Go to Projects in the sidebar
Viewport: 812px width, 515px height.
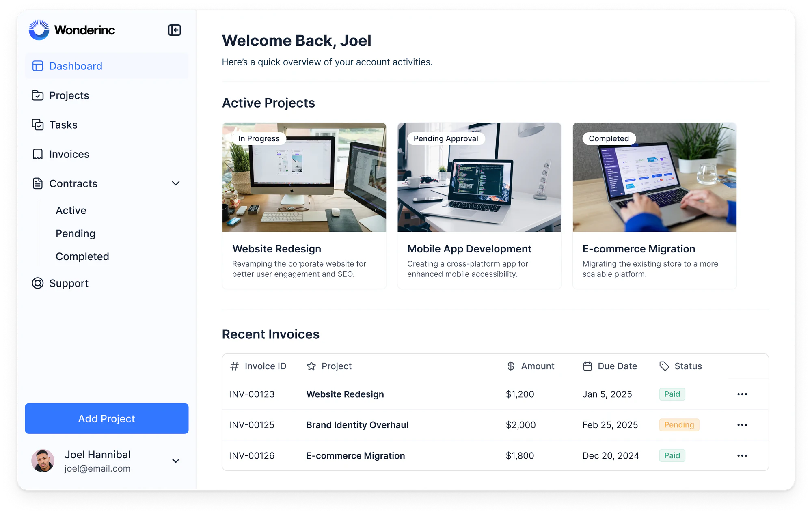pos(107,95)
